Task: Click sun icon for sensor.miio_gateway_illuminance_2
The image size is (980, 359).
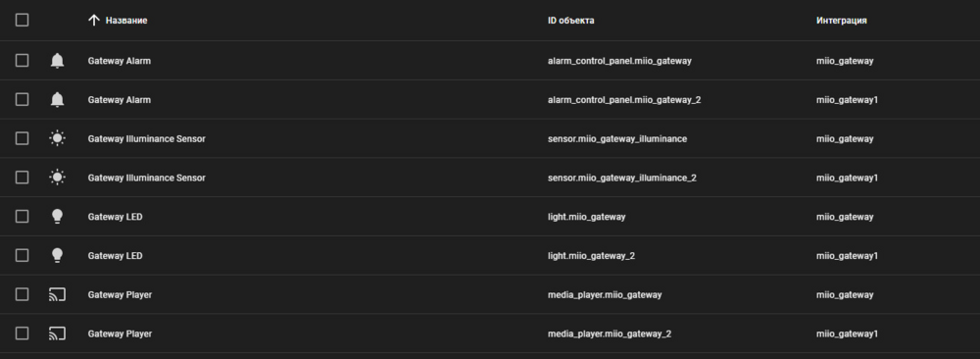Action: click(57, 178)
